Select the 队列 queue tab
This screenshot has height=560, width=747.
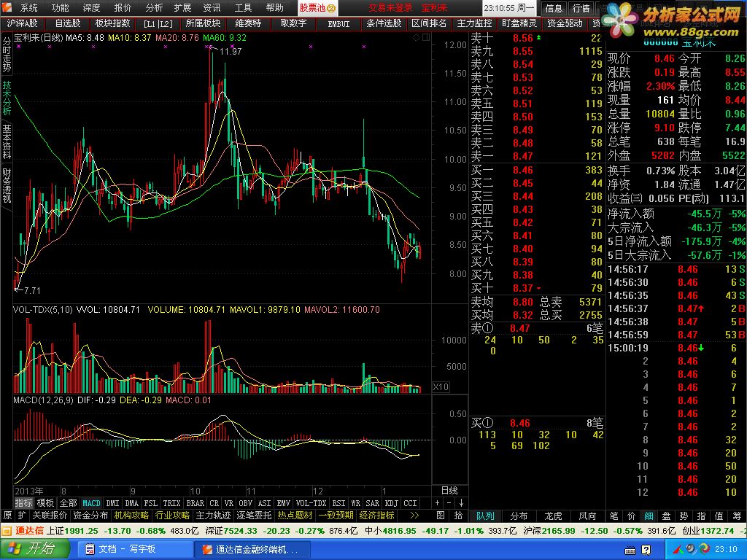click(485, 516)
